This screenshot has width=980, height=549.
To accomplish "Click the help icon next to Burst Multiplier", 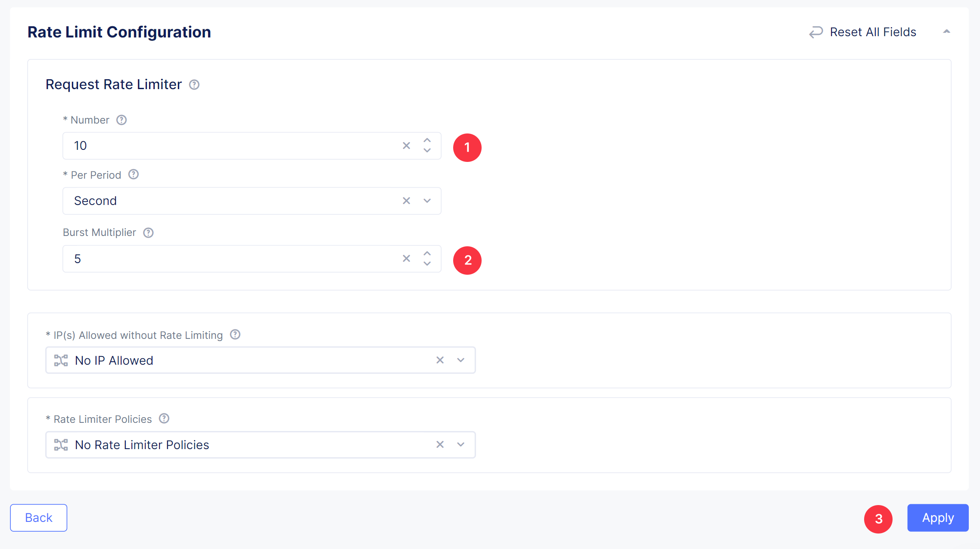I will [149, 233].
